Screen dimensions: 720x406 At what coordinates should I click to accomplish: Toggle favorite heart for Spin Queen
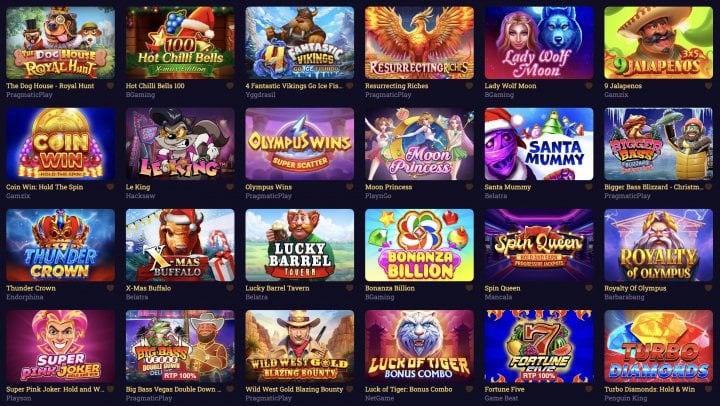pyautogui.click(x=589, y=288)
